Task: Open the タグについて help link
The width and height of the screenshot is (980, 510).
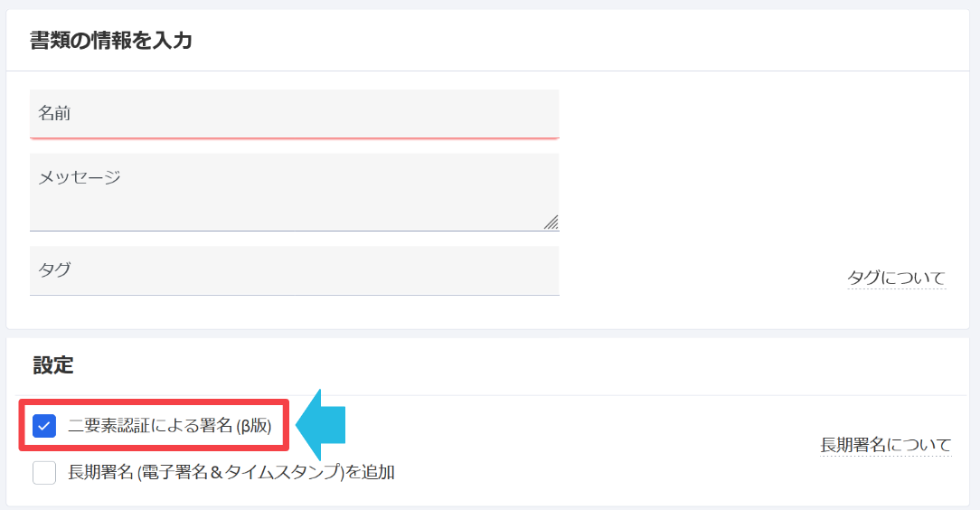Action: click(x=895, y=278)
